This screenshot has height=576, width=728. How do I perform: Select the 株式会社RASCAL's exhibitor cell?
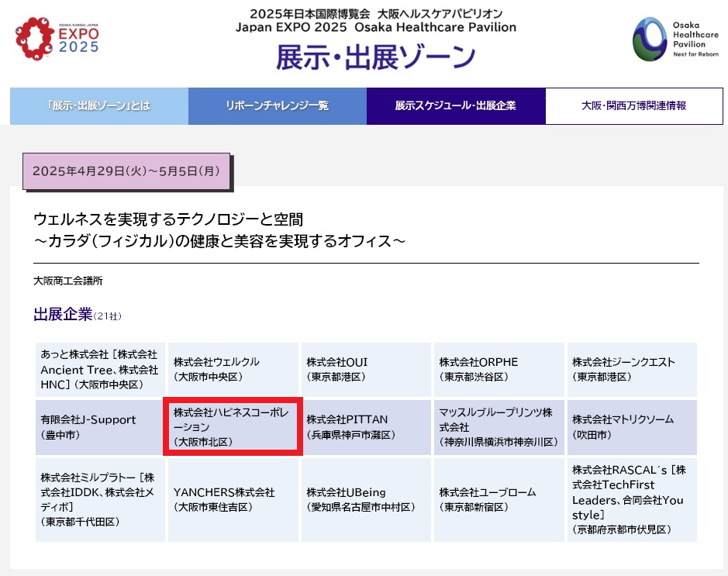tap(632, 500)
